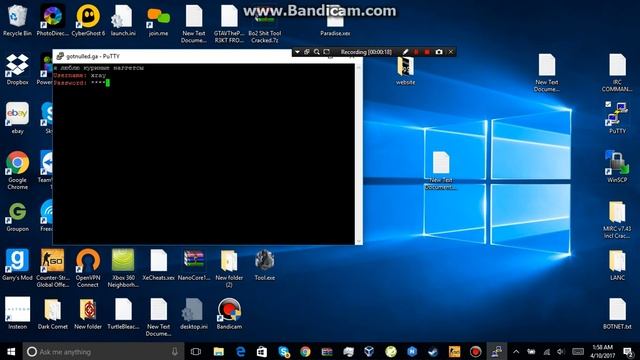The height and width of the screenshot is (360, 640).
Task: Switch to Bandicam red record taskbar icon
Action: 475,351
